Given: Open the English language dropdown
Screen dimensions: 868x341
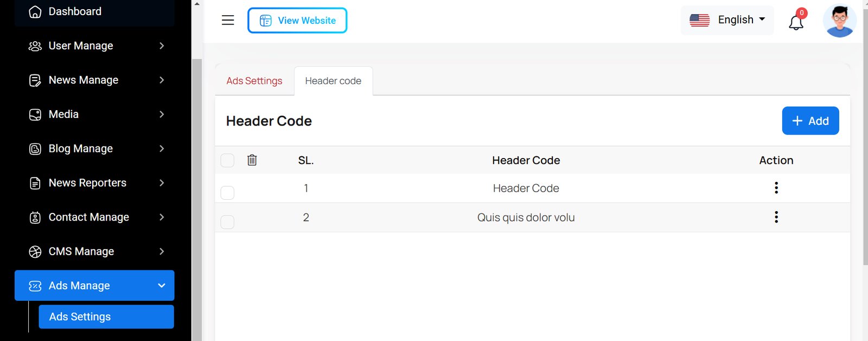Looking at the screenshot, I should tap(727, 20).
